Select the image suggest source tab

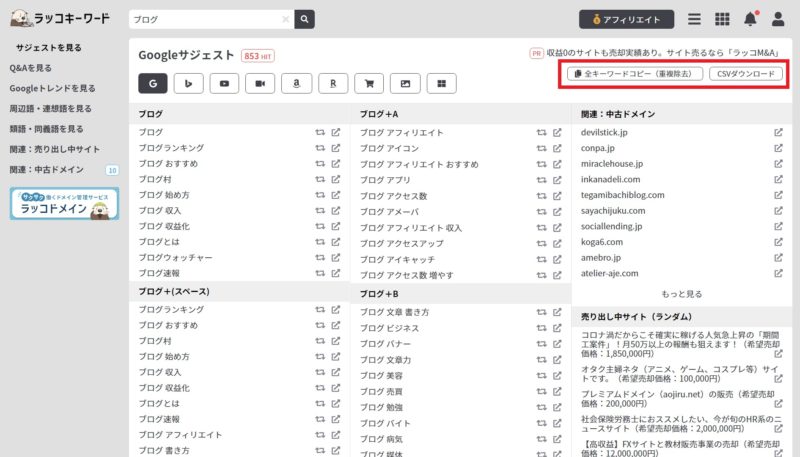click(405, 84)
